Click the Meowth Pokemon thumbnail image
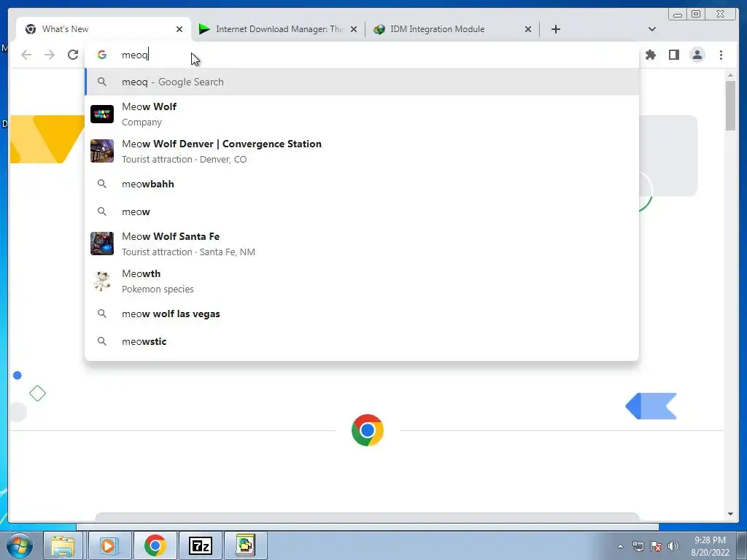 pyautogui.click(x=102, y=281)
